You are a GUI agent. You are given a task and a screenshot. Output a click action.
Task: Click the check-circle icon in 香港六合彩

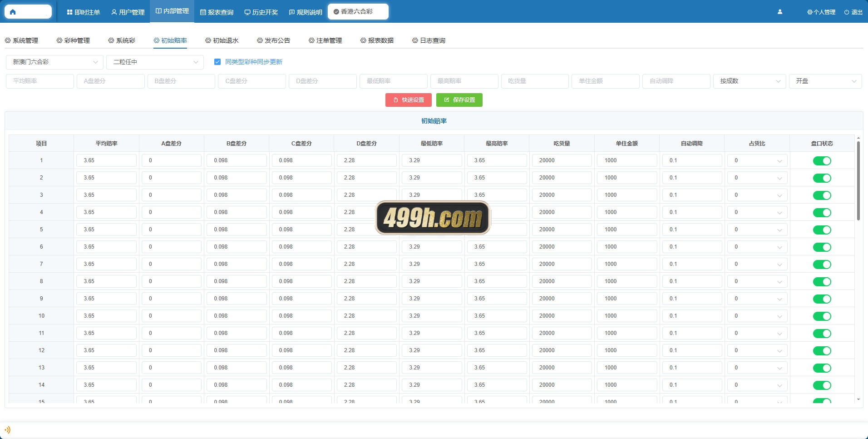pyautogui.click(x=336, y=12)
